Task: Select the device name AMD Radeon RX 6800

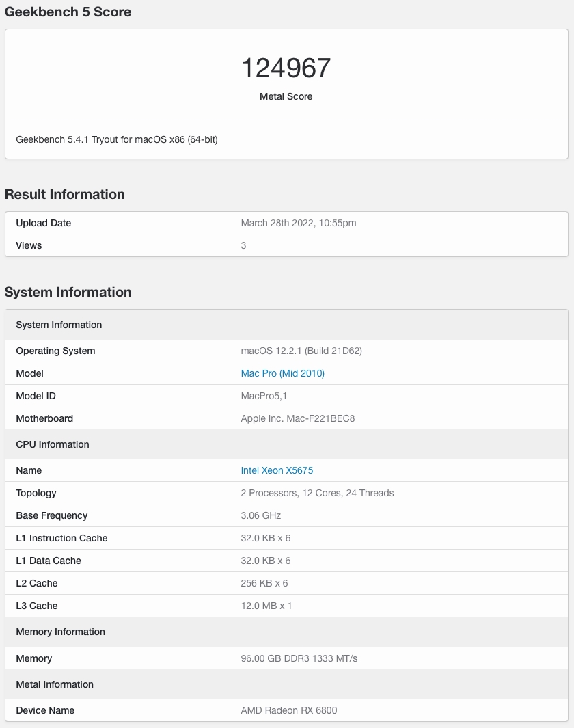Action: (288, 710)
